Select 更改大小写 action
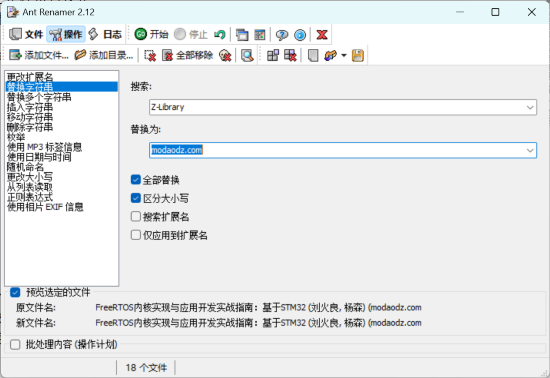 pos(61,177)
